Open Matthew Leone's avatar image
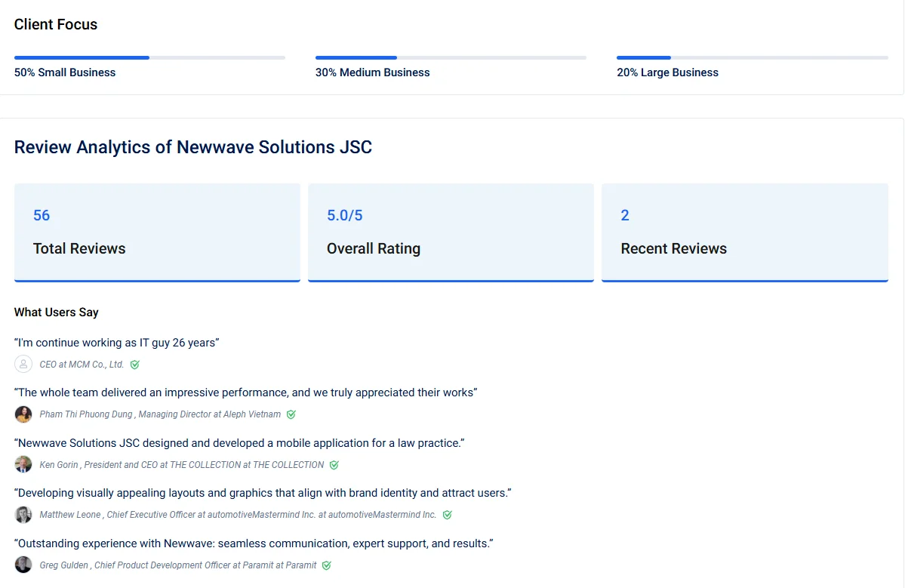905x588 pixels. click(23, 514)
